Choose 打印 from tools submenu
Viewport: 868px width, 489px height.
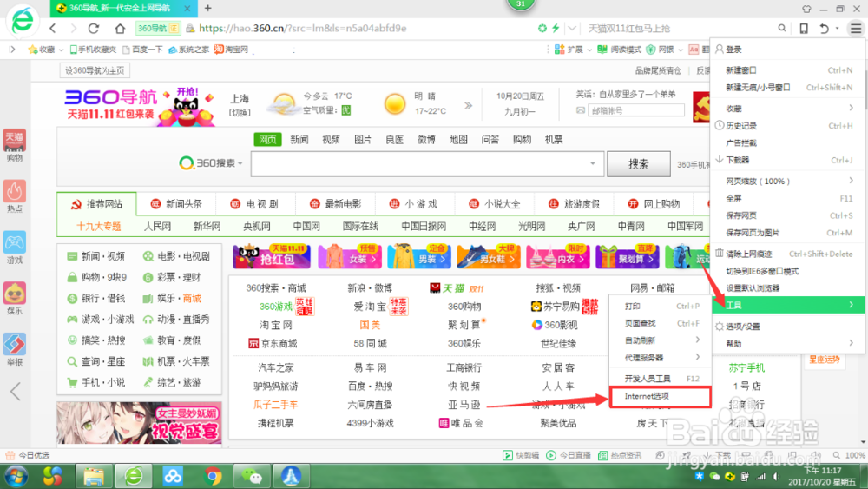(660, 306)
